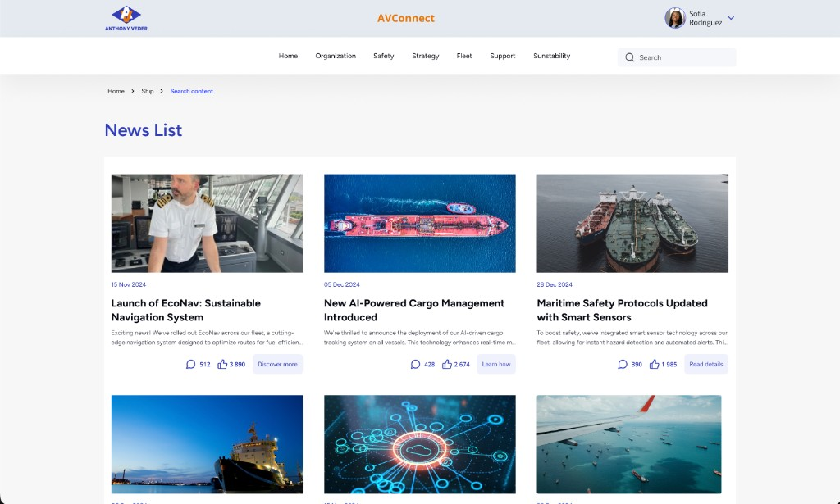Open Maritime Safety Protocols Updated title

[622, 311]
